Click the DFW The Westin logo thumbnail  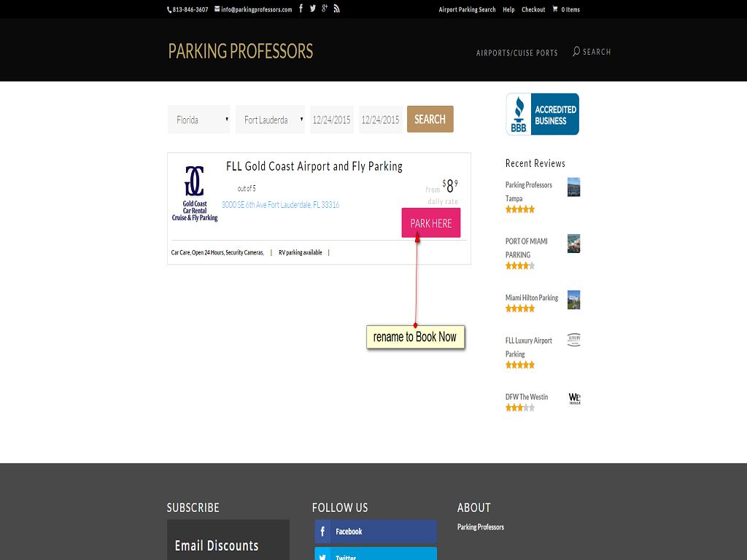coord(574,399)
